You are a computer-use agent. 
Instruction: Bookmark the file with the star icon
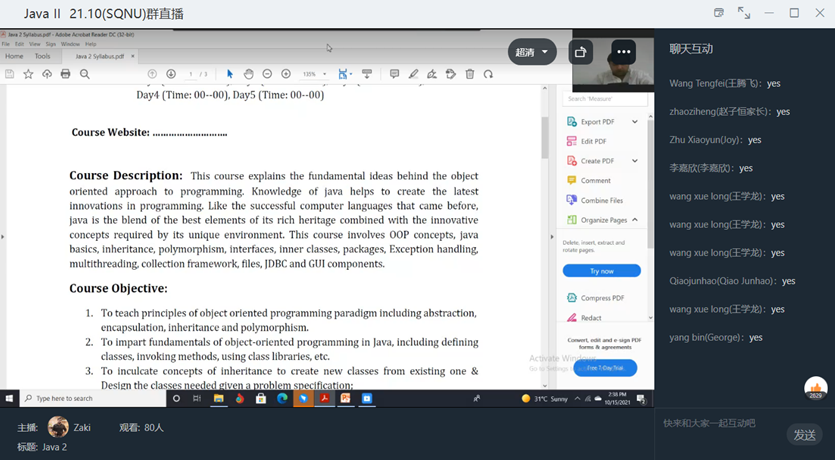click(30, 74)
